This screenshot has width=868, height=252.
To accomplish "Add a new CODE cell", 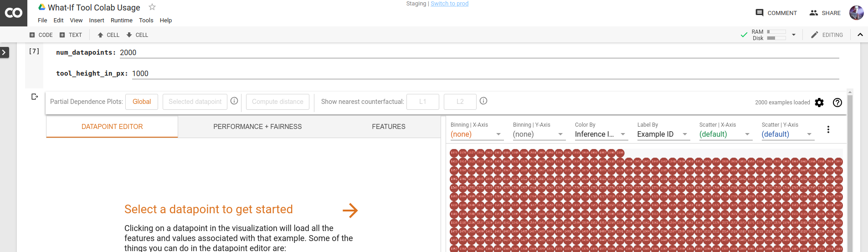I will (41, 35).
